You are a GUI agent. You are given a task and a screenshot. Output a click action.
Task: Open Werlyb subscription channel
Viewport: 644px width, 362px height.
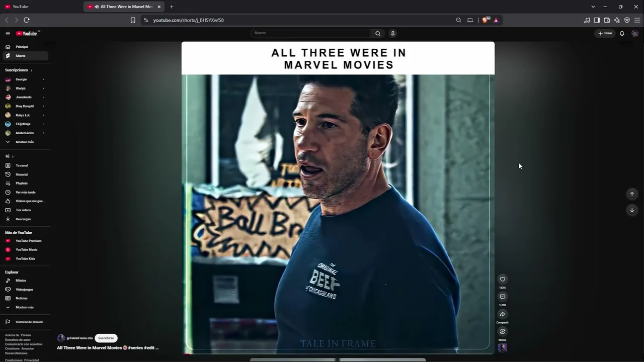(x=26, y=88)
